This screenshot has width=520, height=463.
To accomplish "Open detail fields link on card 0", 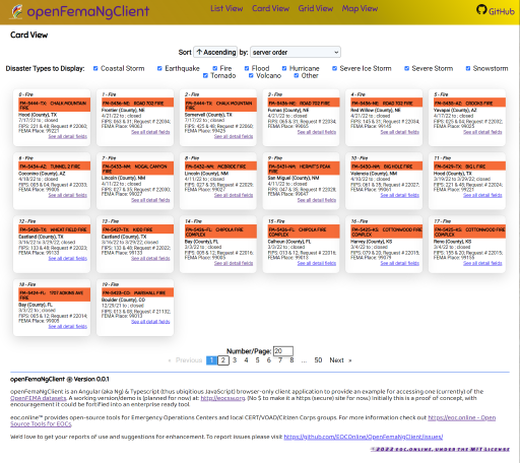I will (x=68, y=136).
